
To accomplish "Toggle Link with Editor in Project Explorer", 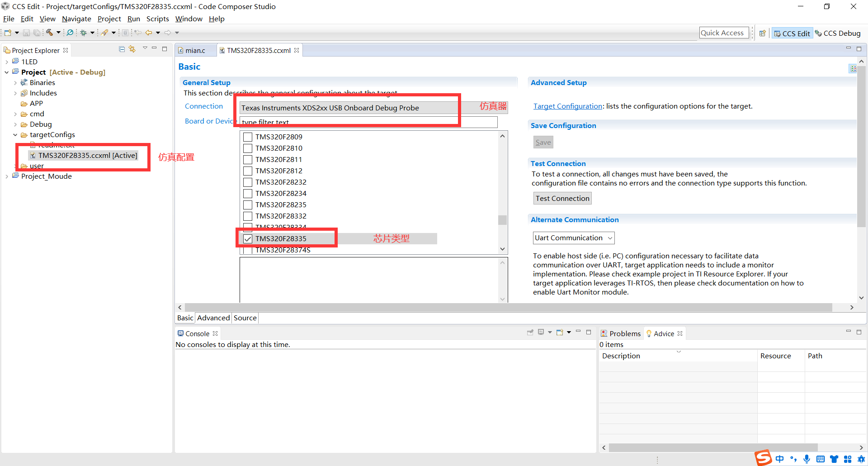I will 132,49.
